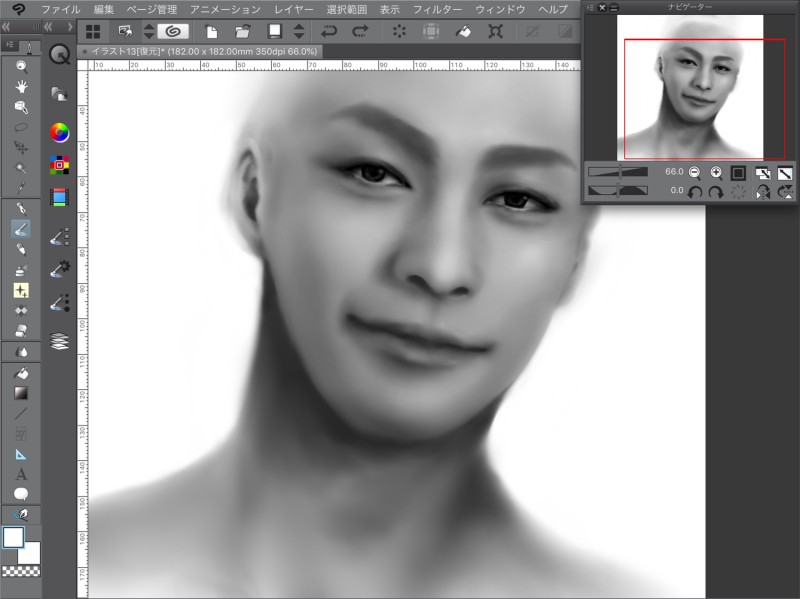Open the ページ管理 menu
800x599 pixels.
pyautogui.click(x=152, y=9)
